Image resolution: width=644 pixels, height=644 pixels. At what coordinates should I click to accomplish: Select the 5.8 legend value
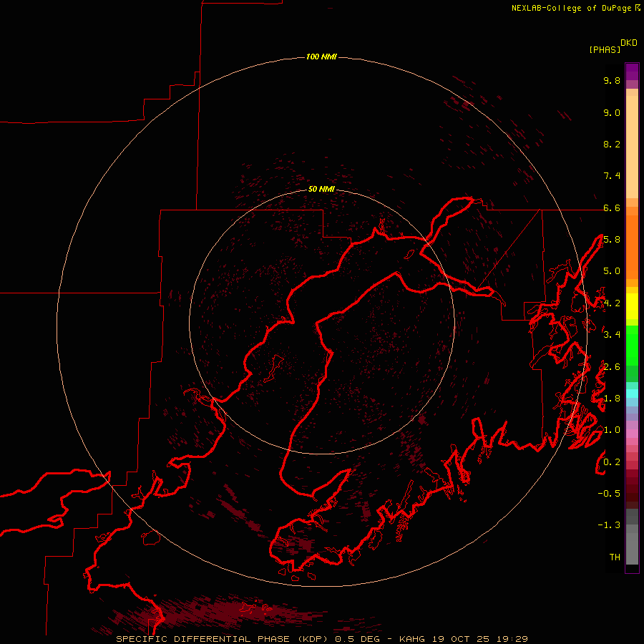point(612,240)
